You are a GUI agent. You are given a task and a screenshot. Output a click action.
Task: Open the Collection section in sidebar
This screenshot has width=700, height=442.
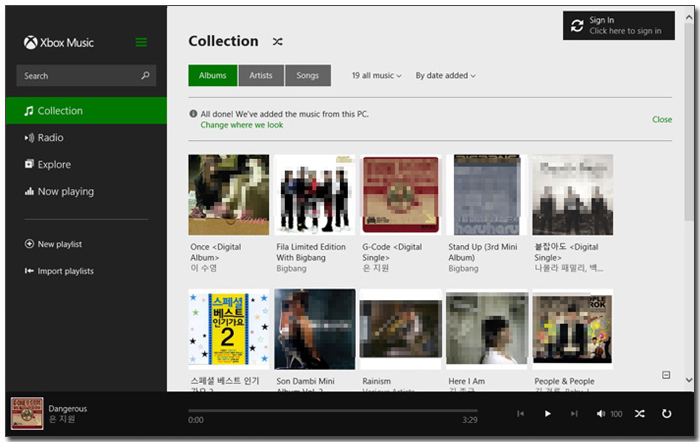[x=86, y=111]
